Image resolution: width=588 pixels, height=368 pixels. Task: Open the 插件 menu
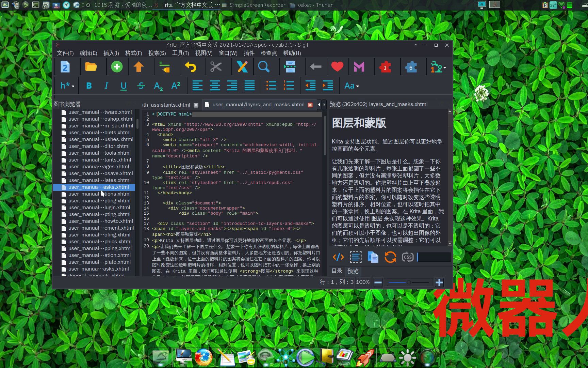(x=249, y=53)
